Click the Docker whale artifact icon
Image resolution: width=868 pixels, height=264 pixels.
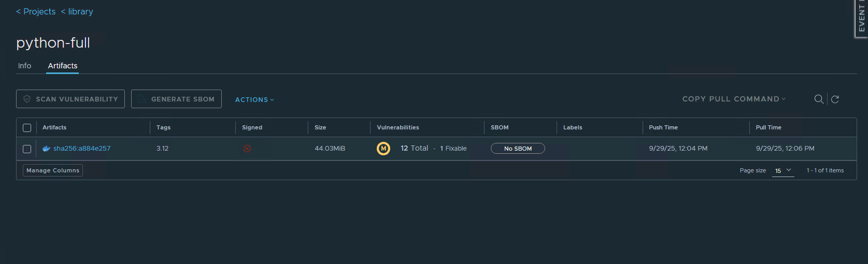coord(46,149)
